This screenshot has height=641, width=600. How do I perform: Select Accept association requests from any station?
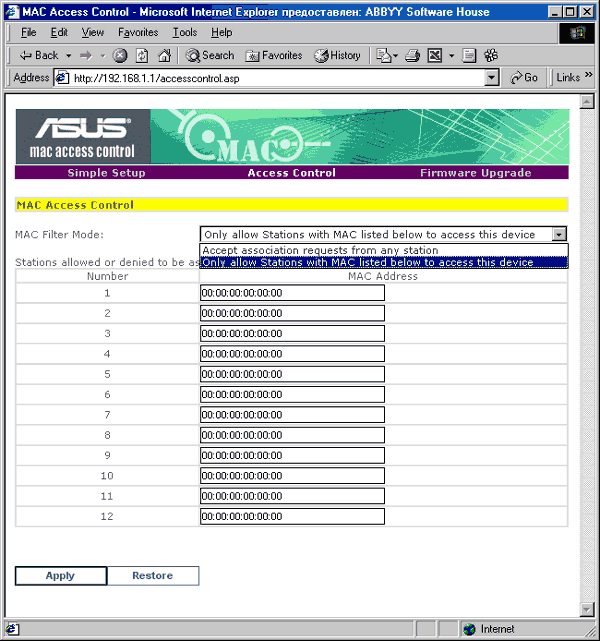coord(384,250)
